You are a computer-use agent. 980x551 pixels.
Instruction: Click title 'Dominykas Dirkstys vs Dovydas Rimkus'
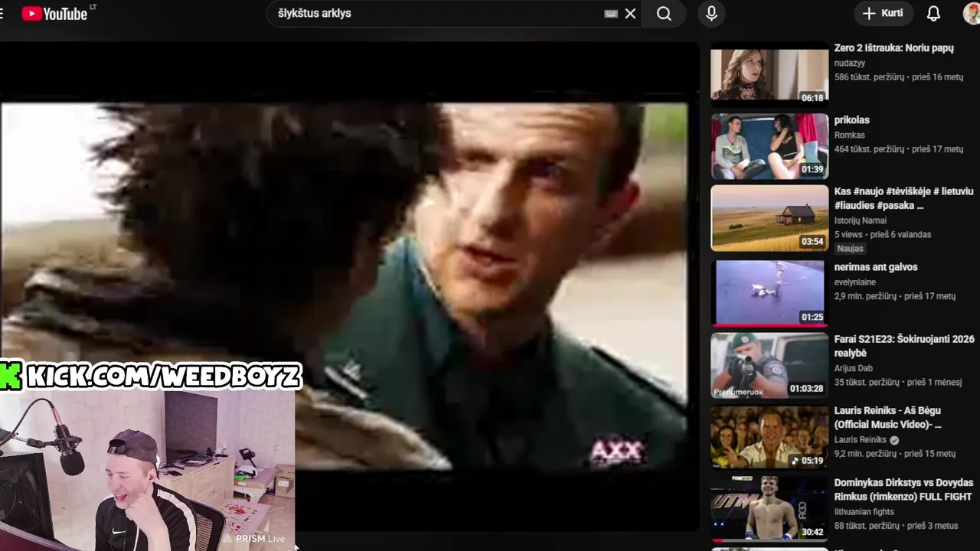pyautogui.click(x=903, y=490)
